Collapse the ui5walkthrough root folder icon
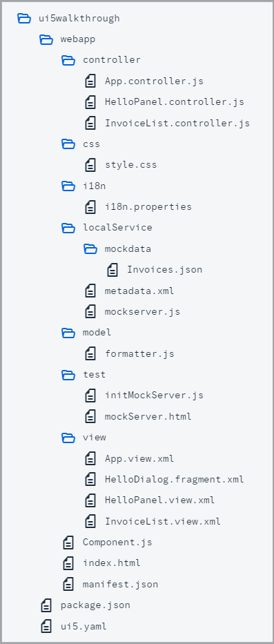The image size is (274, 644). pyautogui.click(x=24, y=18)
